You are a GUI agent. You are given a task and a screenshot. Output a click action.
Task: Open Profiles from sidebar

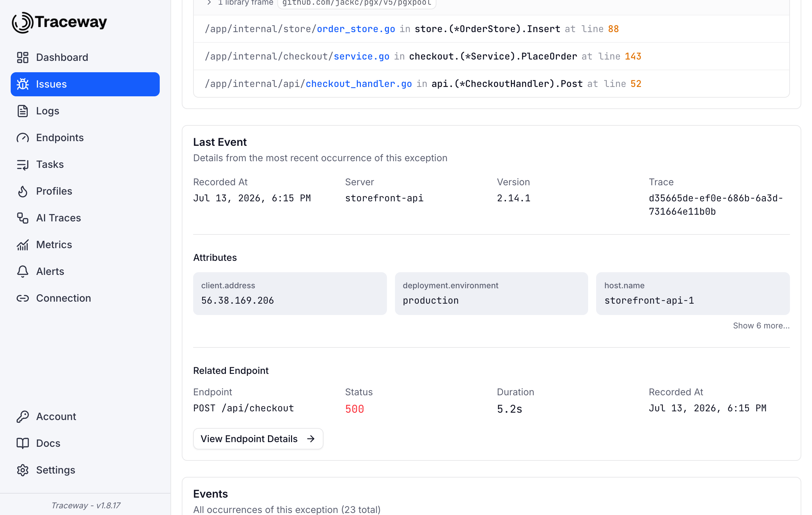85,191
